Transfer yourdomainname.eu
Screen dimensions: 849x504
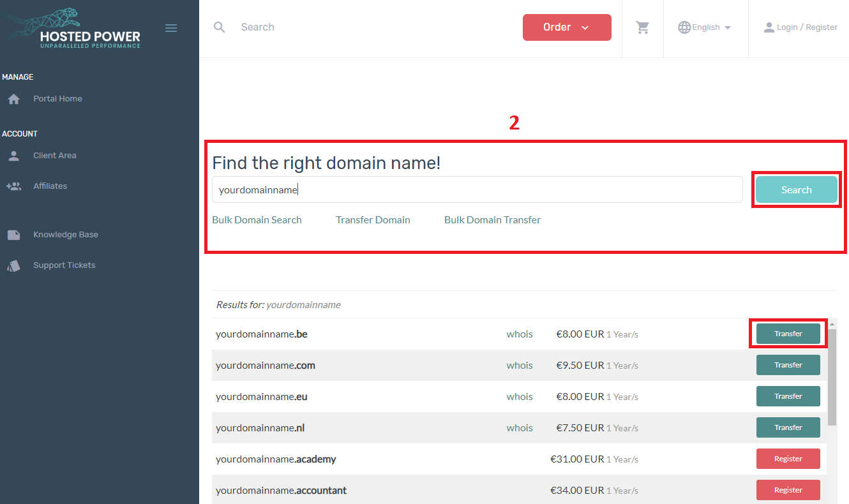pos(788,396)
